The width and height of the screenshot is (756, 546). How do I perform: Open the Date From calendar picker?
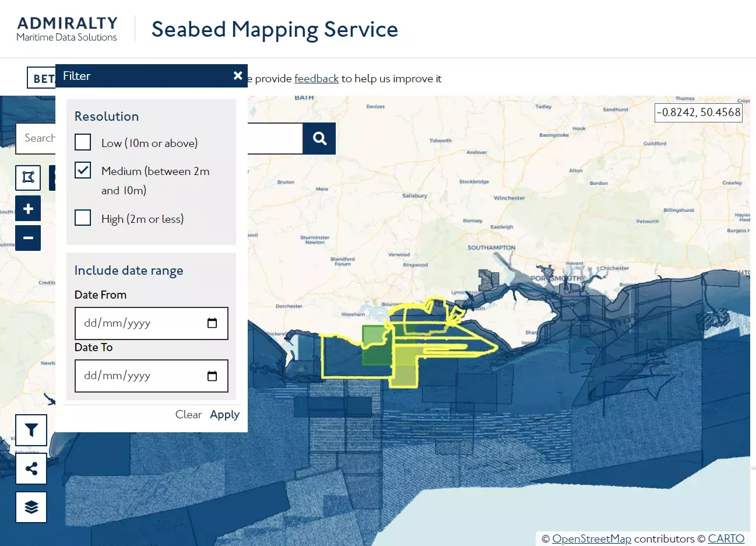click(x=212, y=323)
